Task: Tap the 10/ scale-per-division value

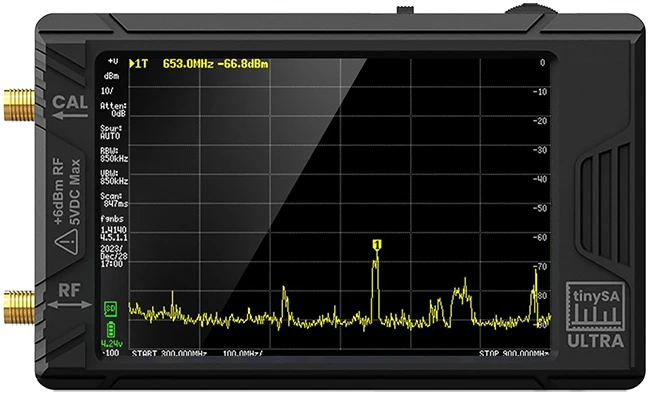Action: [107, 91]
